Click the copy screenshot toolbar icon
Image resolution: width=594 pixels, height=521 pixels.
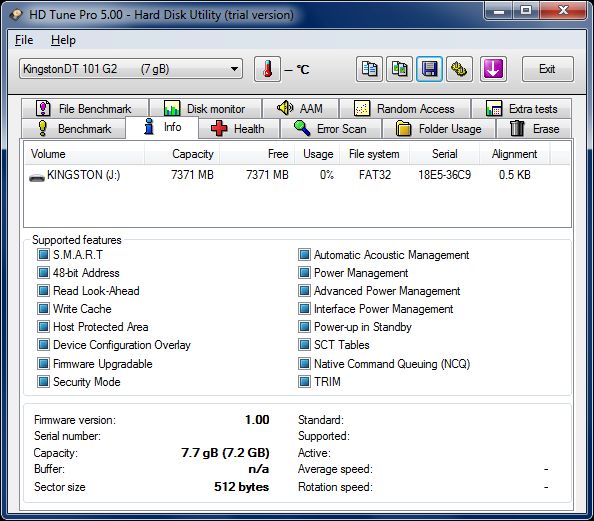click(x=399, y=69)
